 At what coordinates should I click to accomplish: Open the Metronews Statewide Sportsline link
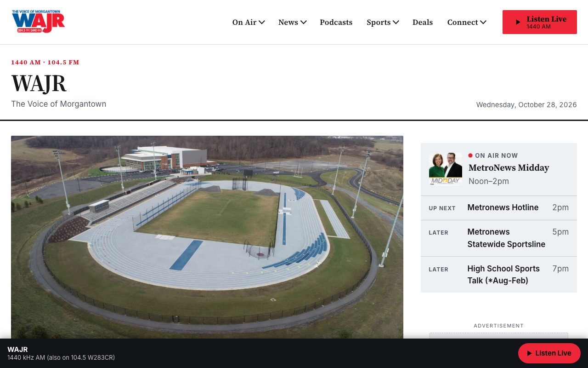tap(506, 238)
